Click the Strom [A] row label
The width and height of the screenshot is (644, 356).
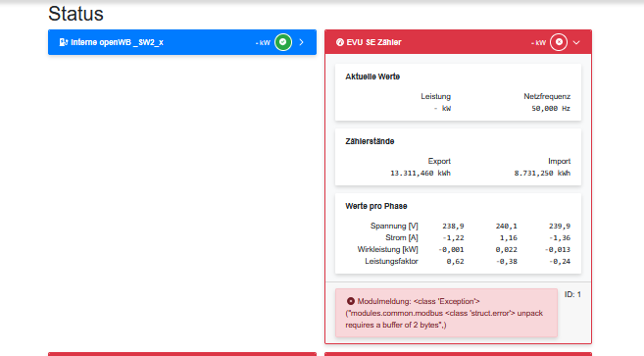click(402, 237)
